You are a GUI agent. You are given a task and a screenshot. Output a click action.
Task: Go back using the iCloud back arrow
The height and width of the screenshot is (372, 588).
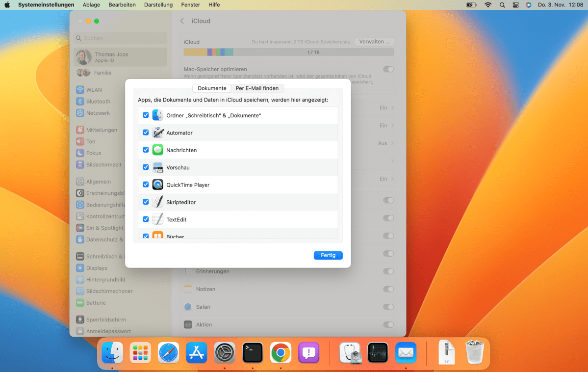point(182,21)
